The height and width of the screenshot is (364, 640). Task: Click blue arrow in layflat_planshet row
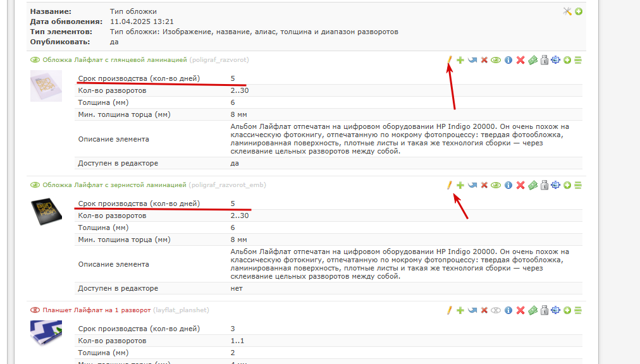point(472,310)
